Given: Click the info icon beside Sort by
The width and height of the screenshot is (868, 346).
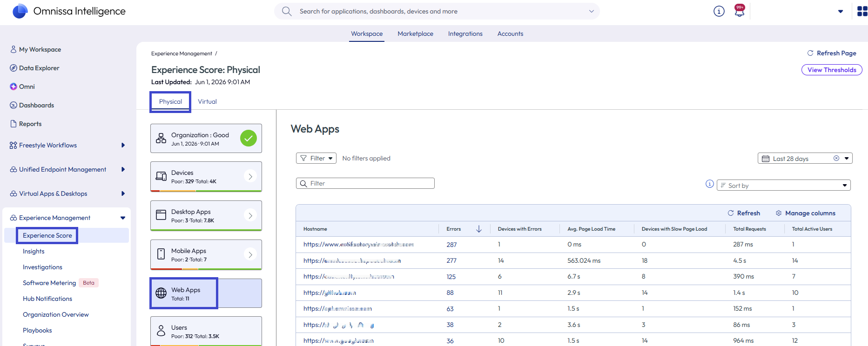Looking at the screenshot, I should [x=710, y=184].
